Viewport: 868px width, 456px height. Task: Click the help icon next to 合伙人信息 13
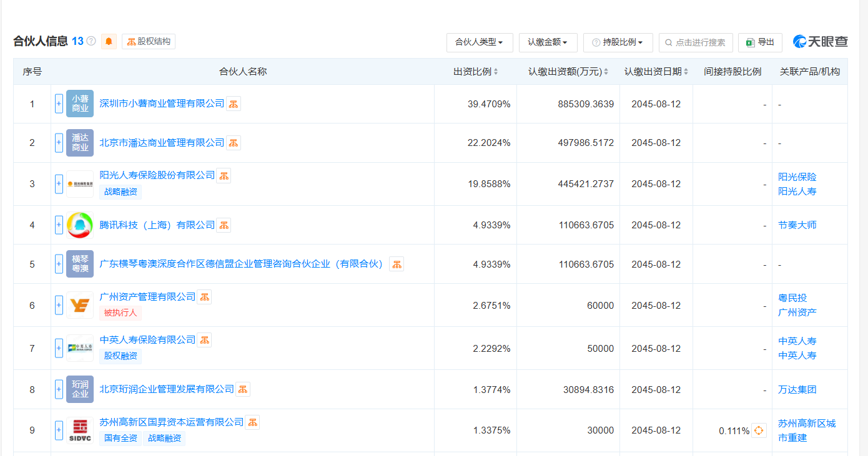(x=91, y=41)
